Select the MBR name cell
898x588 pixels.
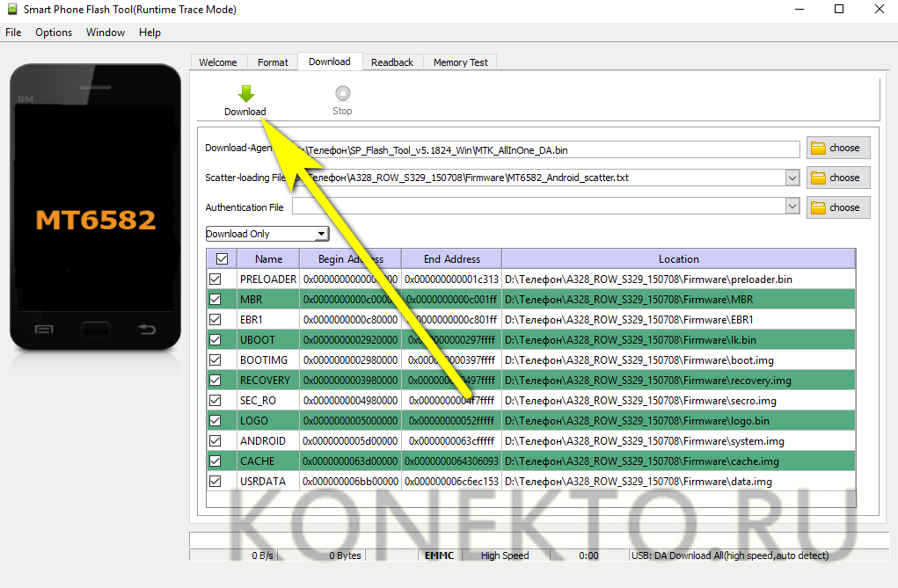[x=268, y=299]
